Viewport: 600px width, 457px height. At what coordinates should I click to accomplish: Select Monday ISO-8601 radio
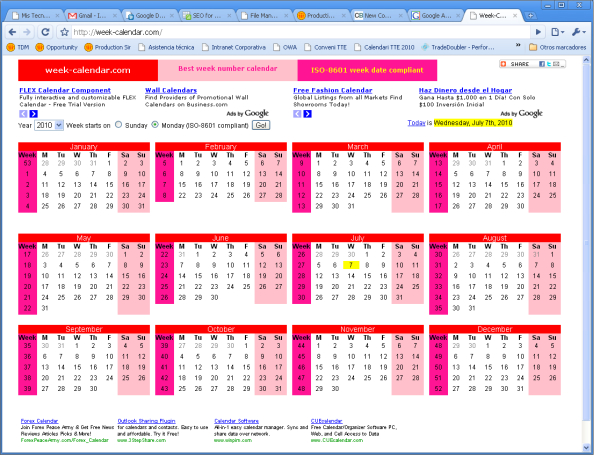(155, 125)
